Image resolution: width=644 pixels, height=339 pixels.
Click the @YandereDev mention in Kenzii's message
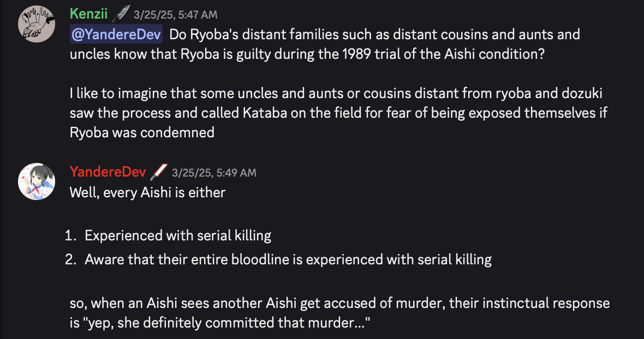116,35
